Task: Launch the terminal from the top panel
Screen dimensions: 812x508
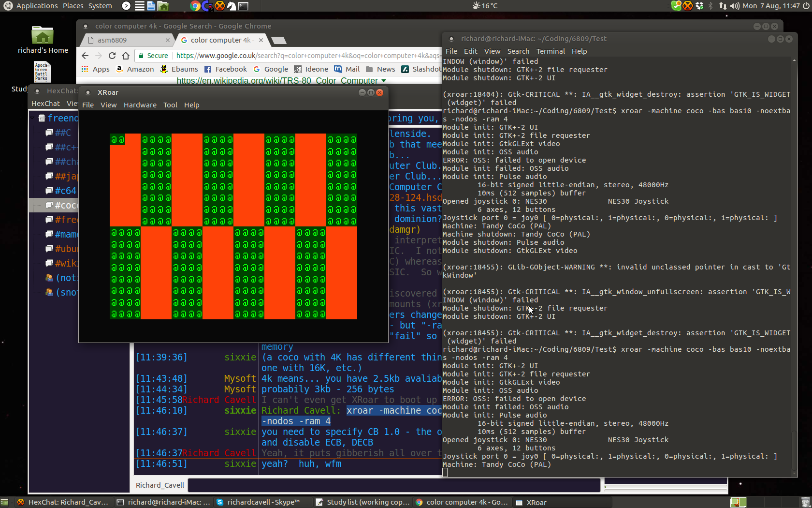Action: pyautogui.click(x=243, y=6)
